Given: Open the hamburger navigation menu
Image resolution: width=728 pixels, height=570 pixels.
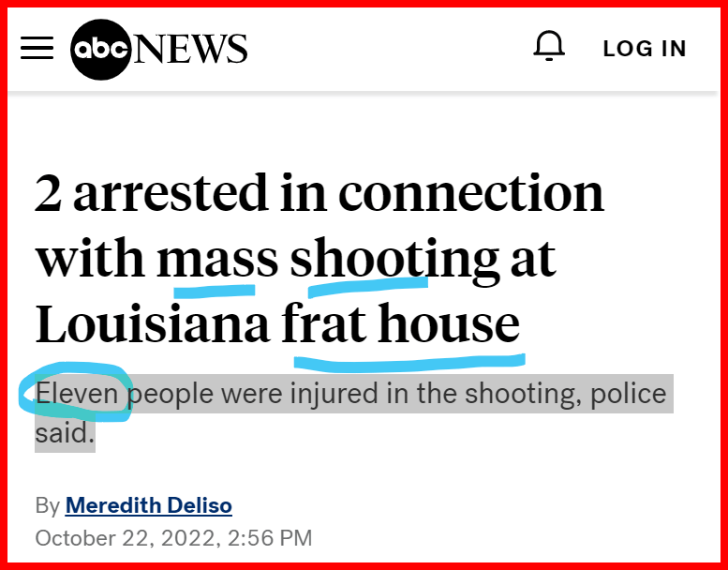Looking at the screenshot, I should click(37, 48).
